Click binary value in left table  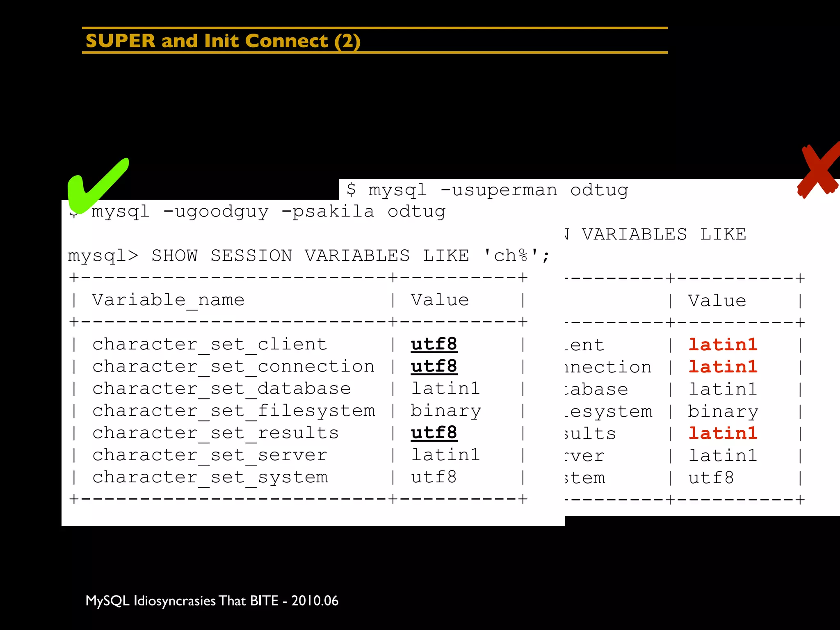click(446, 411)
